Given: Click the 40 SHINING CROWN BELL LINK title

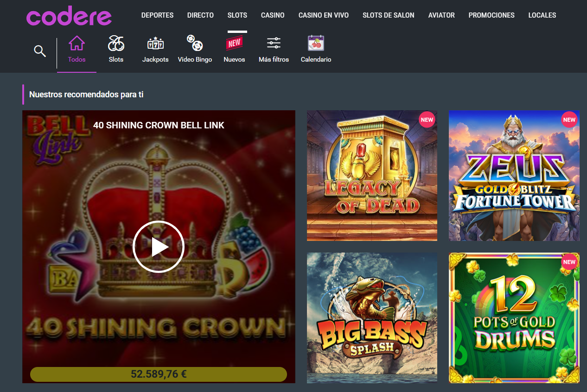Looking at the screenshot, I should [x=159, y=125].
